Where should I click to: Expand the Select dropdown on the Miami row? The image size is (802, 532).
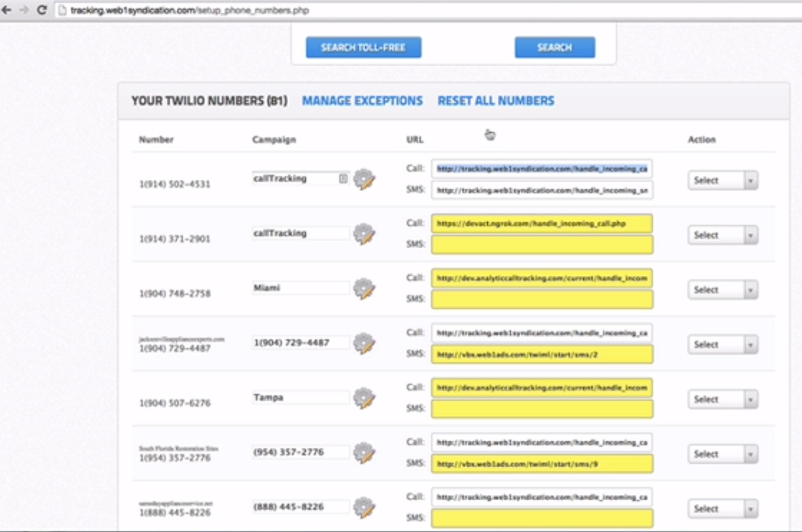tap(722, 290)
